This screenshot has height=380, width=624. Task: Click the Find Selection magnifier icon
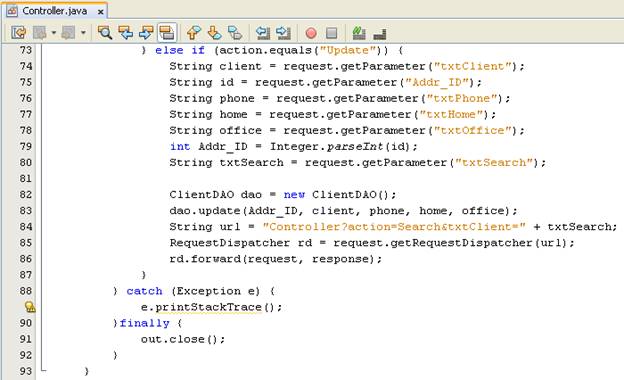pyautogui.click(x=105, y=33)
